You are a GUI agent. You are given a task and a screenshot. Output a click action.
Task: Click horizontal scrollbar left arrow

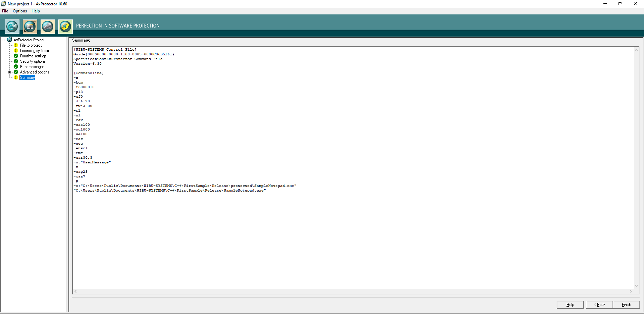(x=75, y=292)
